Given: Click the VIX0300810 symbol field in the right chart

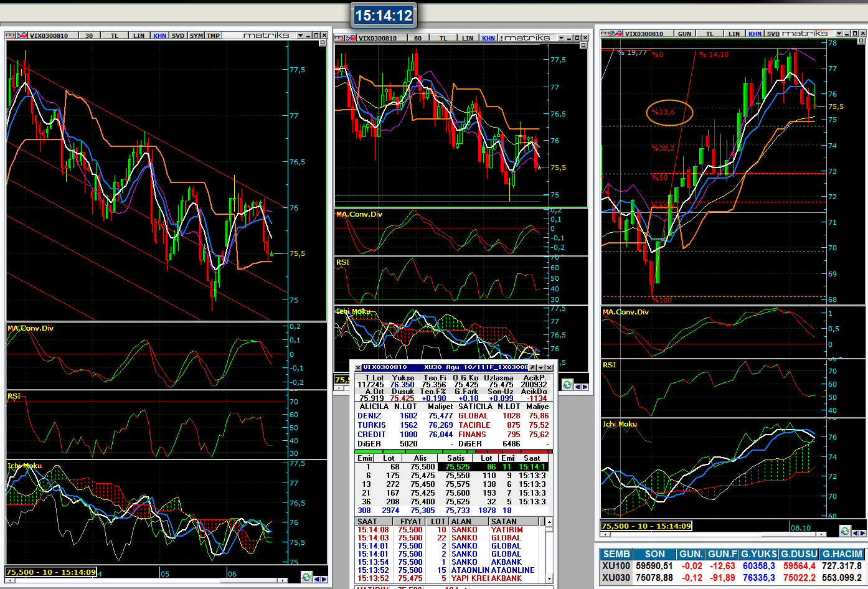Looking at the screenshot, I should tap(644, 34).
